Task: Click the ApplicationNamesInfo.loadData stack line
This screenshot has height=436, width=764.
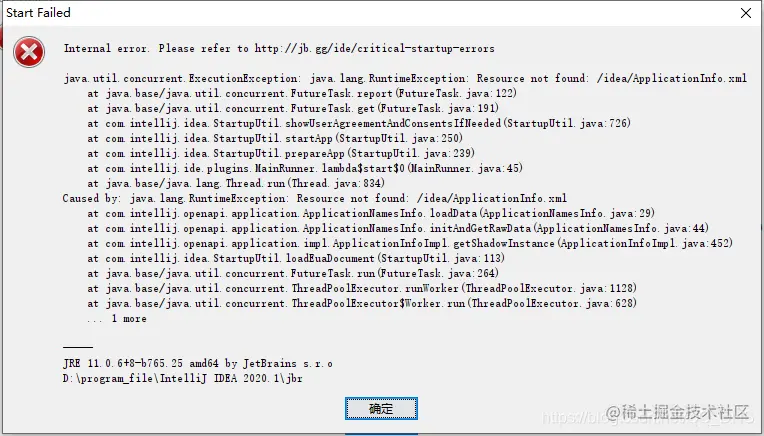Action: tap(371, 213)
